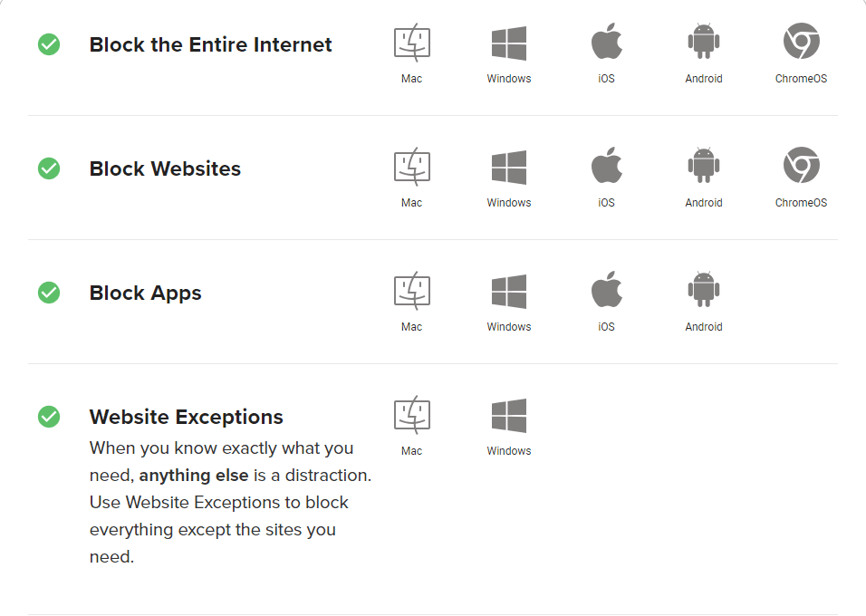
Task: Expand the Block Websites feature heading
Action: pyautogui.click(x=165, y=168)
